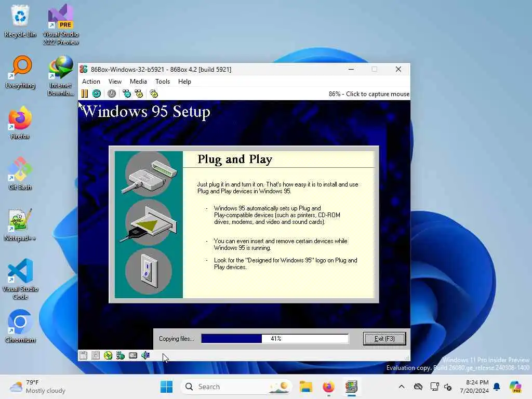This screenshot has height=399, width=532.
Task: Select the Notepad++ desktop shortcut
Action: pos(20,224)
